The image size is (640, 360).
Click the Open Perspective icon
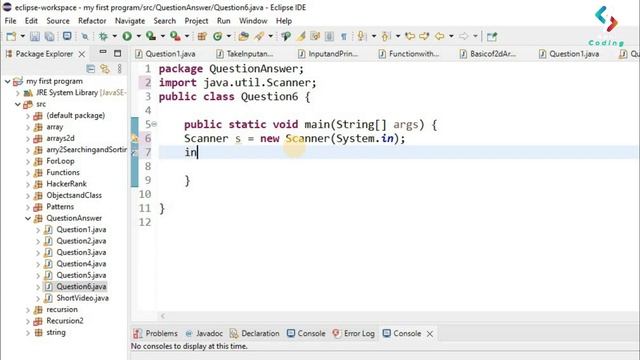pos(492,36)
